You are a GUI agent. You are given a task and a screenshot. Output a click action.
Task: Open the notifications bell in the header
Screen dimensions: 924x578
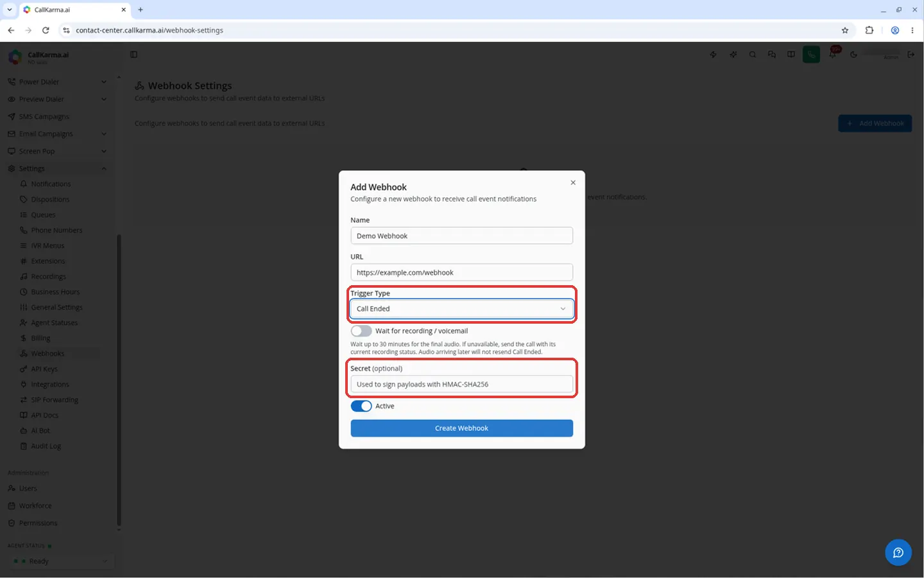[x=833, y=55]
